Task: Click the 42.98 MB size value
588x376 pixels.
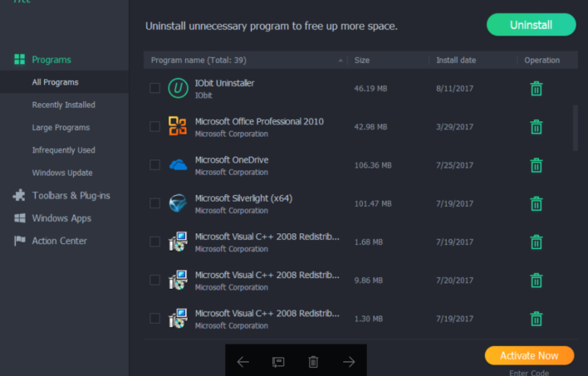Action: click(370, 127)
